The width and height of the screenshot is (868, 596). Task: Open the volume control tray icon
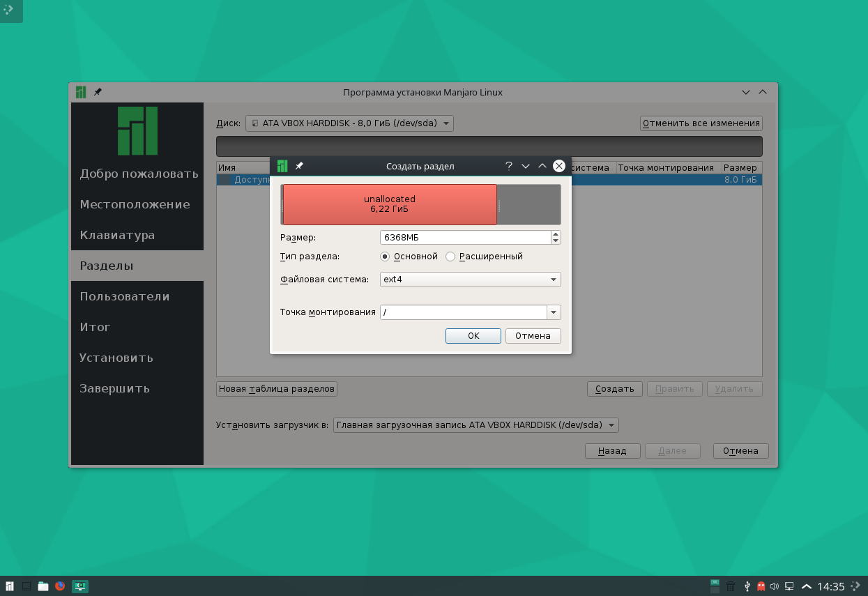pyautogui.click(x=774, y=586)
